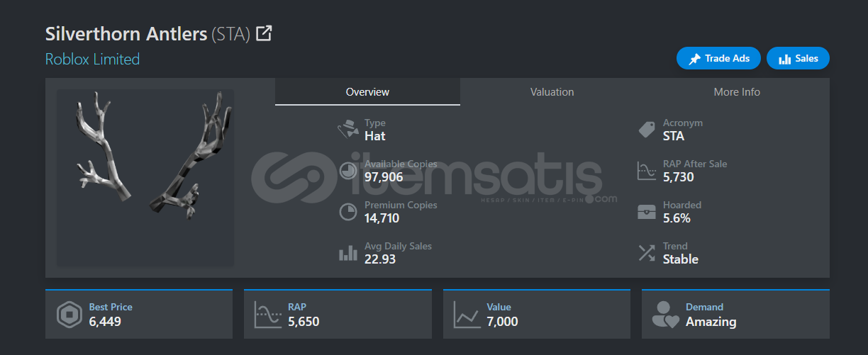Click the Robux icon beside Best Price
This screenshot has width=868, height=355.
point(69,315)
